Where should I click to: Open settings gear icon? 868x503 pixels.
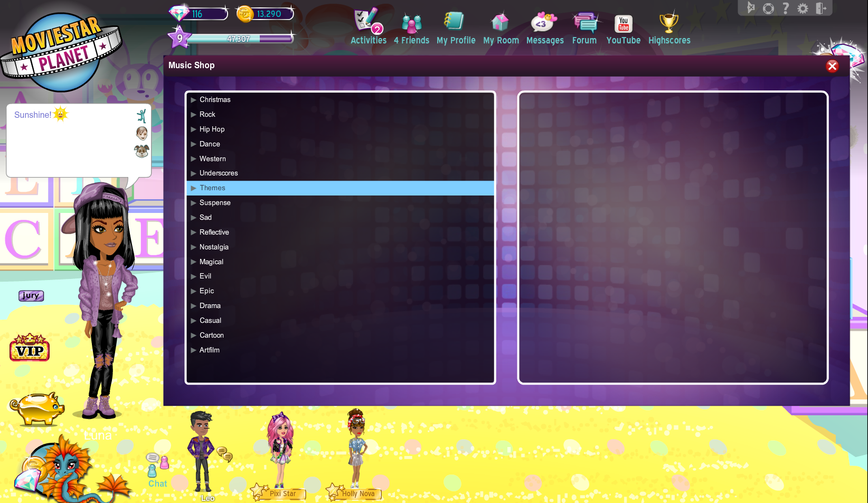pos(803,8)
